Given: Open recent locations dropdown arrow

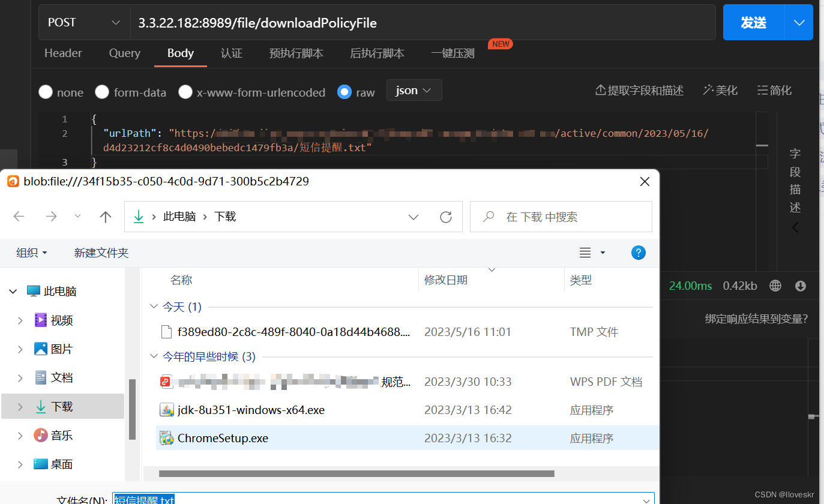Looking at the screenshot, I should (77, 217).
